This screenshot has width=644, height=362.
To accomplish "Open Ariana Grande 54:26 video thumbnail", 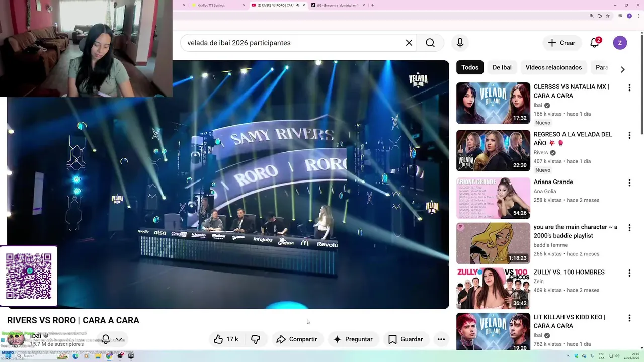I will click(493, 198).
